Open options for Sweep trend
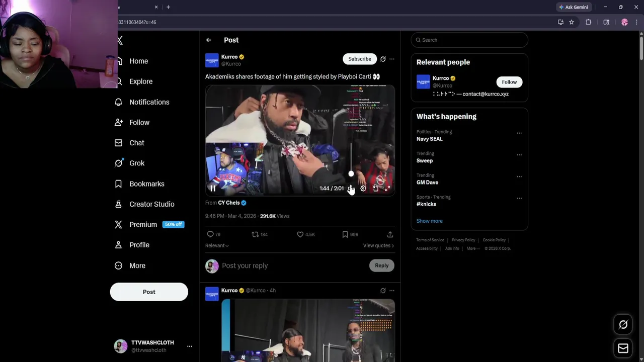Viewport: 644px width, 362px height. tap(519, 155)
